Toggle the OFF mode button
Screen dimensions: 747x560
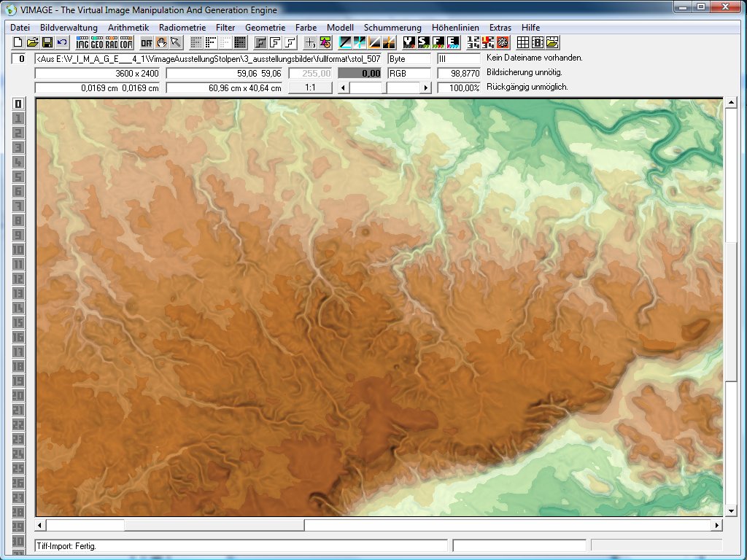(x=147, y=42)
